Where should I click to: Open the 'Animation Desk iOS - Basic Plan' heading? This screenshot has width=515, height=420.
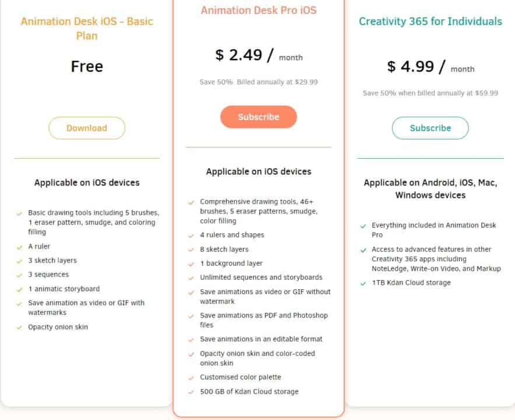coord(86,28)
